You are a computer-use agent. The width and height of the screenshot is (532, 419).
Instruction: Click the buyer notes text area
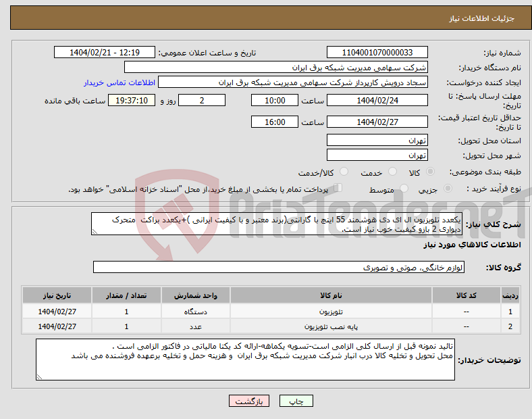pyautogui.click(x=245, y=360)
